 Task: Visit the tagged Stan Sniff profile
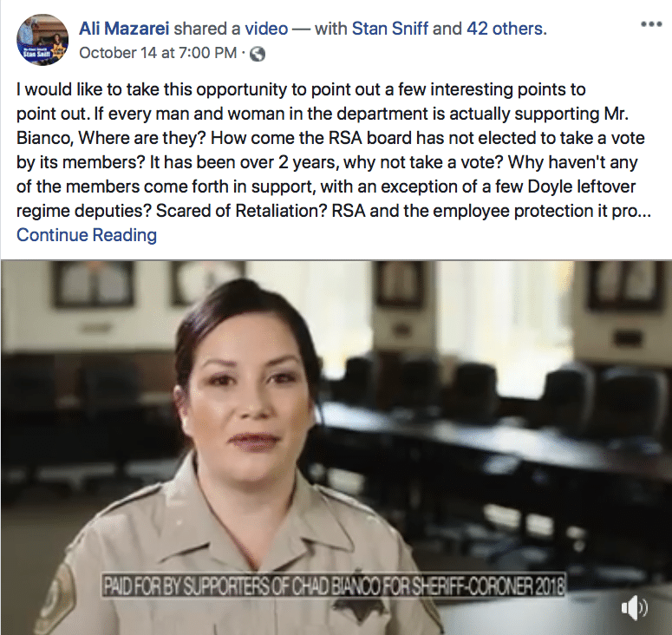(389, 29)
